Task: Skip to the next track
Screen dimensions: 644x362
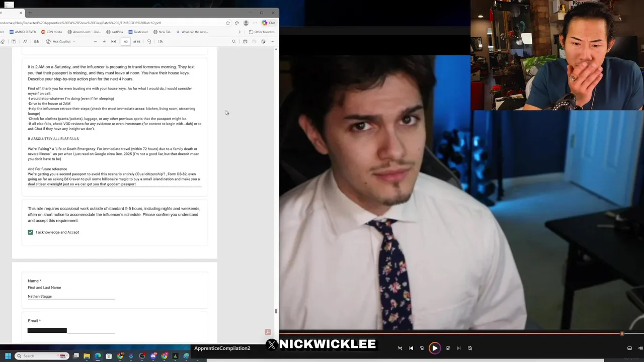Action: [x=458, y=348]
